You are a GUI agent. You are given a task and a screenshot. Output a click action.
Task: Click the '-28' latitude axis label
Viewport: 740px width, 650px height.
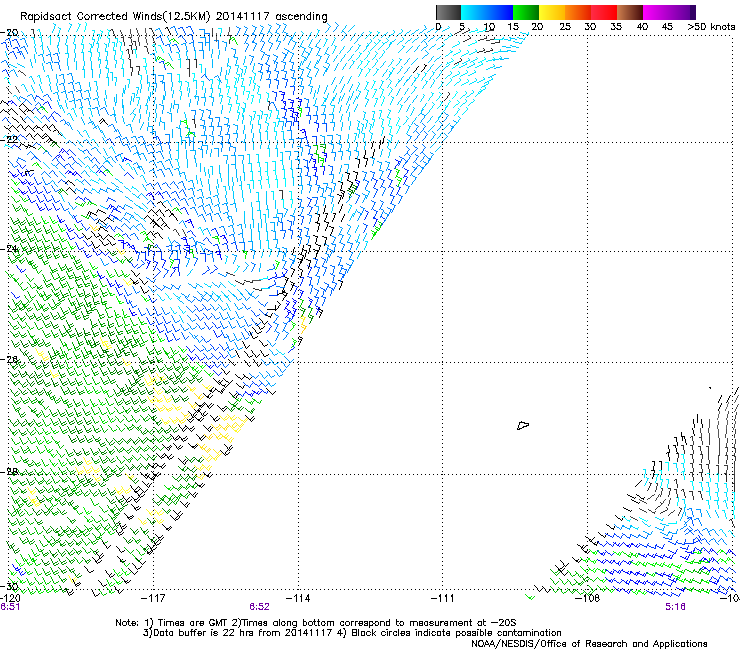(x=9, y=472)
